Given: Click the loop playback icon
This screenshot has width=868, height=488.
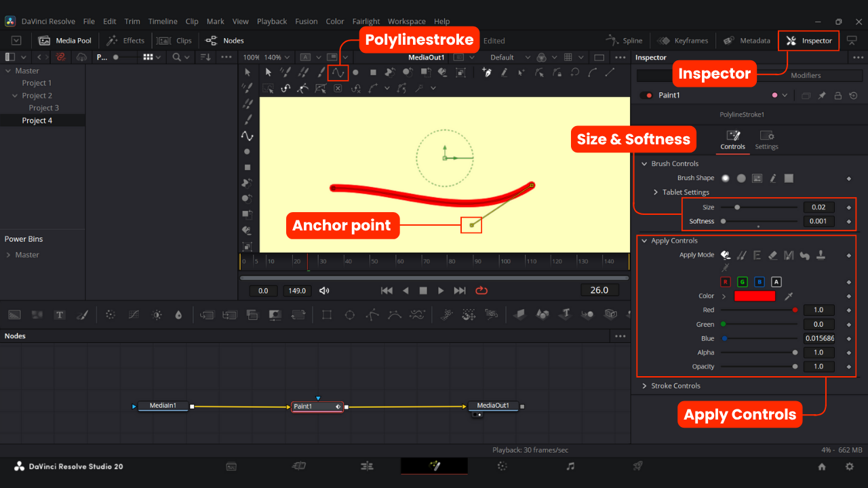Looking at the screenshot, I should tap(481, 291).
